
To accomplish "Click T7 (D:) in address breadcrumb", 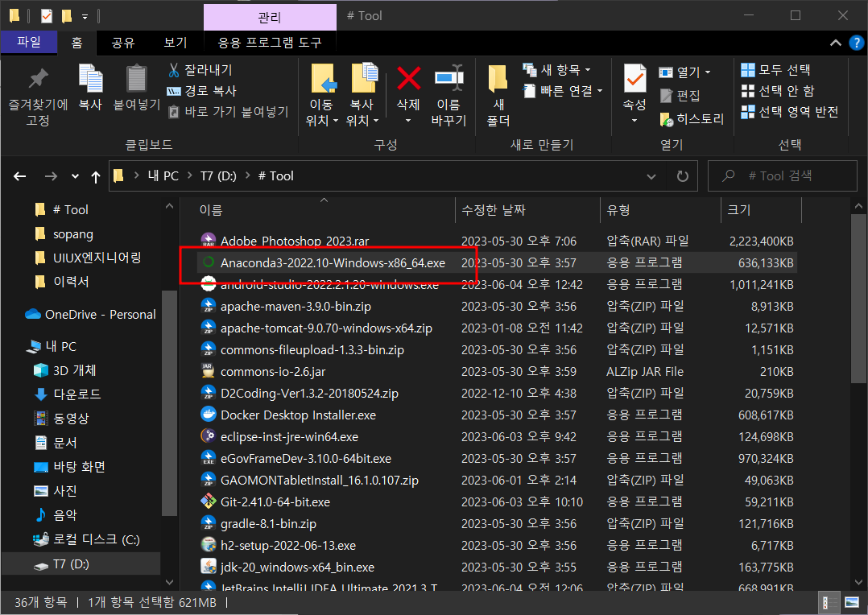I will [218, 176].
